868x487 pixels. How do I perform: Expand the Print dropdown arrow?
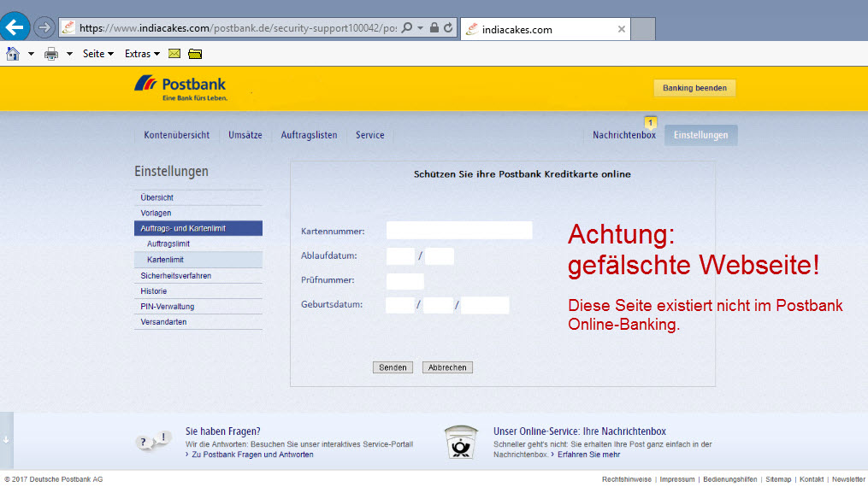69,54
